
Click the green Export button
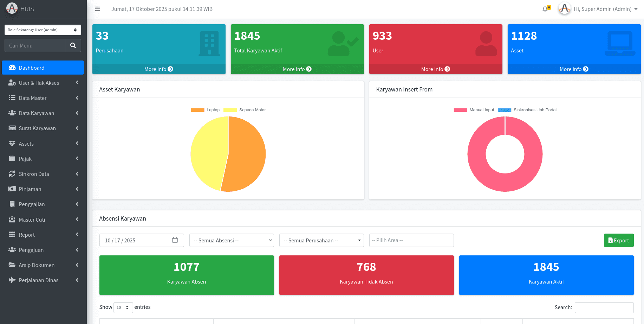point(619,240)
